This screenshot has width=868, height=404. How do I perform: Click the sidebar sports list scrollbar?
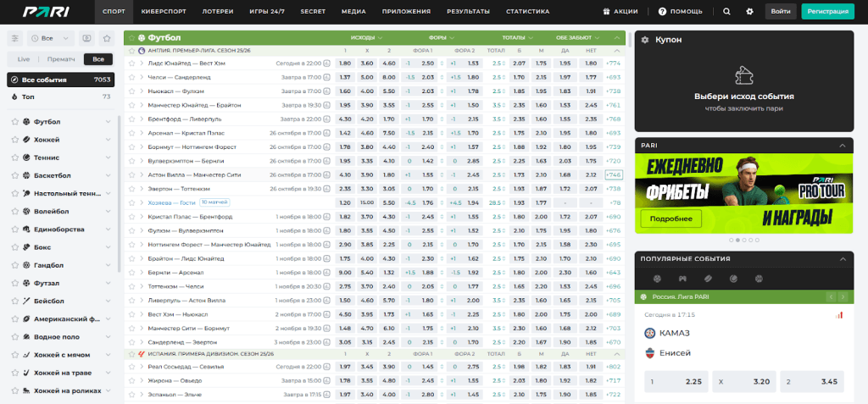tap(119, 194)
